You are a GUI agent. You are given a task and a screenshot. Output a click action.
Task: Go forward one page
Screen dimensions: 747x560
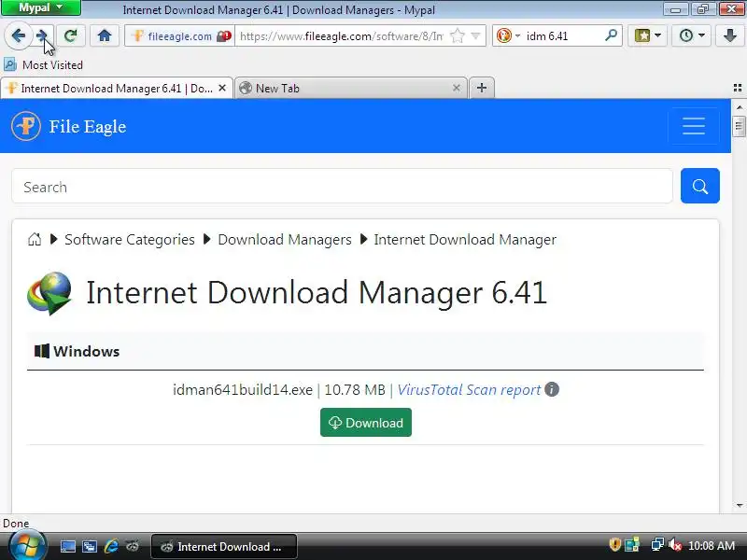43,35
